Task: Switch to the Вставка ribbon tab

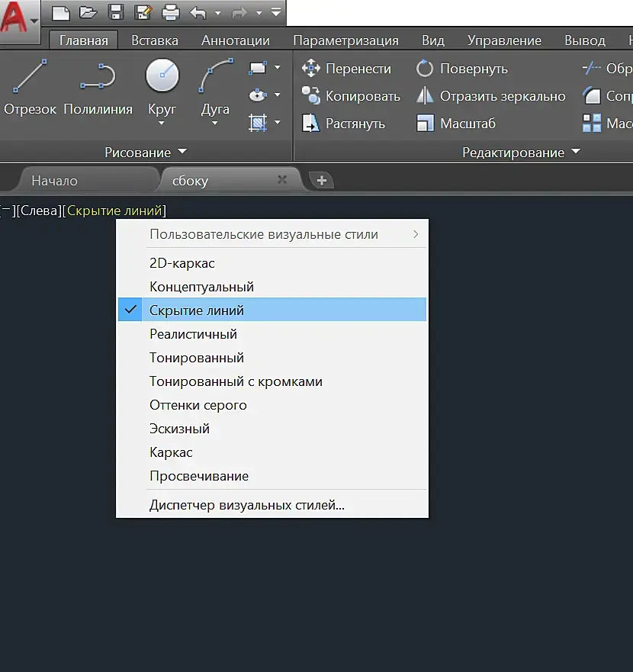Action: (155, 40)
